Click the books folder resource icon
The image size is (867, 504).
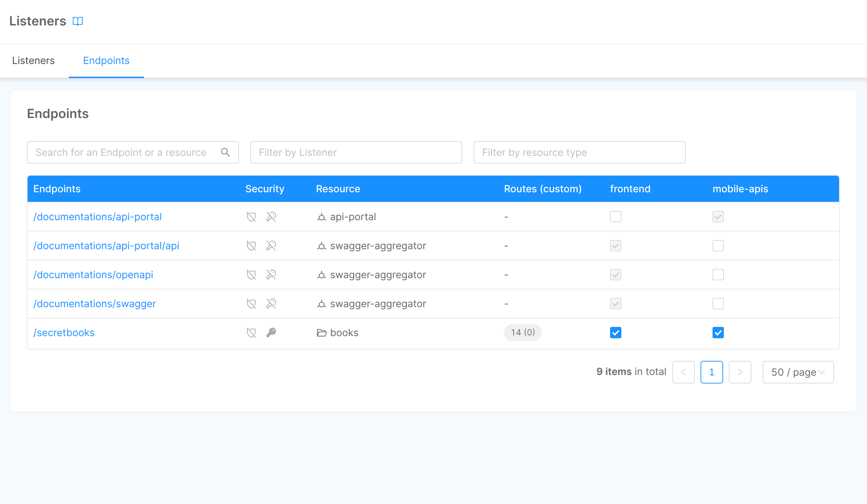tap(321, 333)
